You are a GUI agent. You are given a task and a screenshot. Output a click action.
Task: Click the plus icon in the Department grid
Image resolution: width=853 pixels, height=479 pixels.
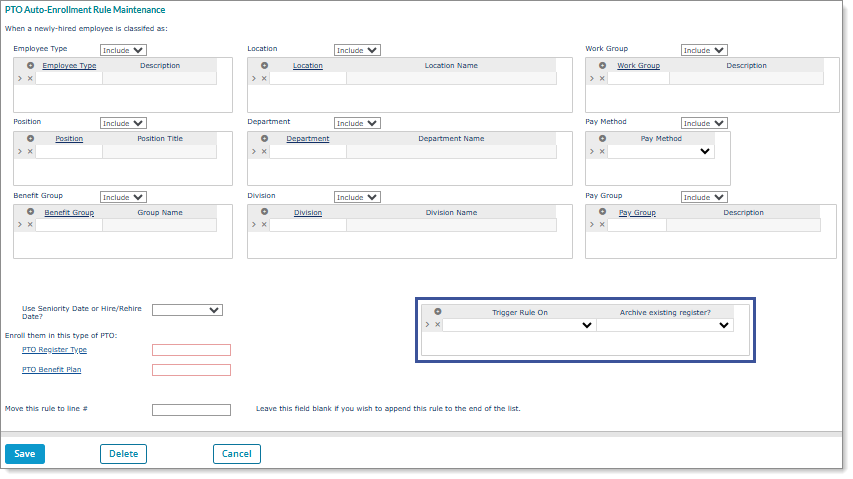click(264, 139)
